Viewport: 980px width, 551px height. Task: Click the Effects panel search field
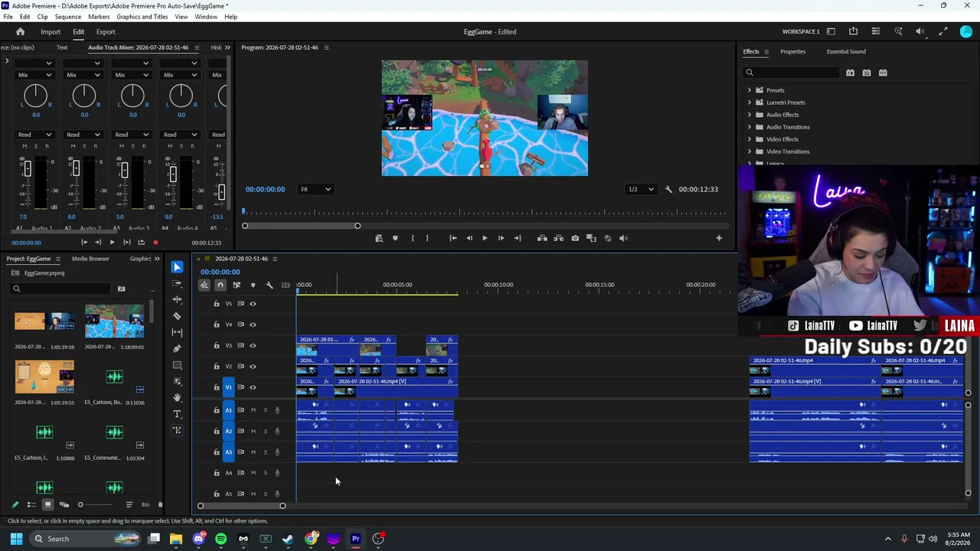coord(792,73)
